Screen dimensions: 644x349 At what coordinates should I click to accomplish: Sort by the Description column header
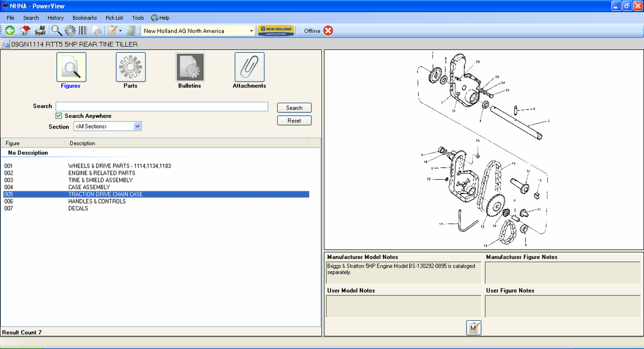186,143
